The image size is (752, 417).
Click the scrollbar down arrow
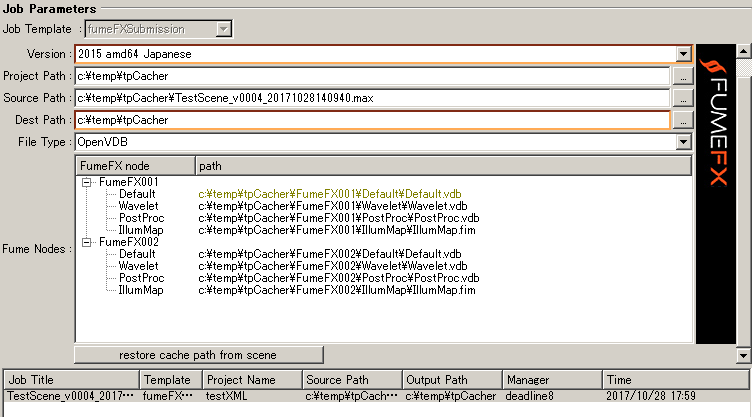[743, 356]
